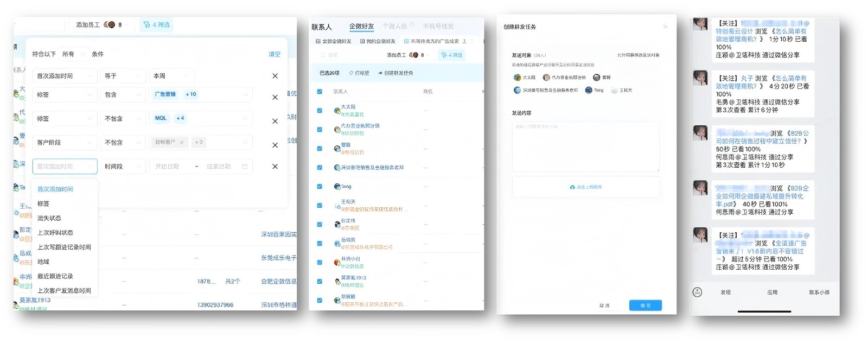Click the avatar icon of 大大阳 in contact list

click(x=337, y=111)
